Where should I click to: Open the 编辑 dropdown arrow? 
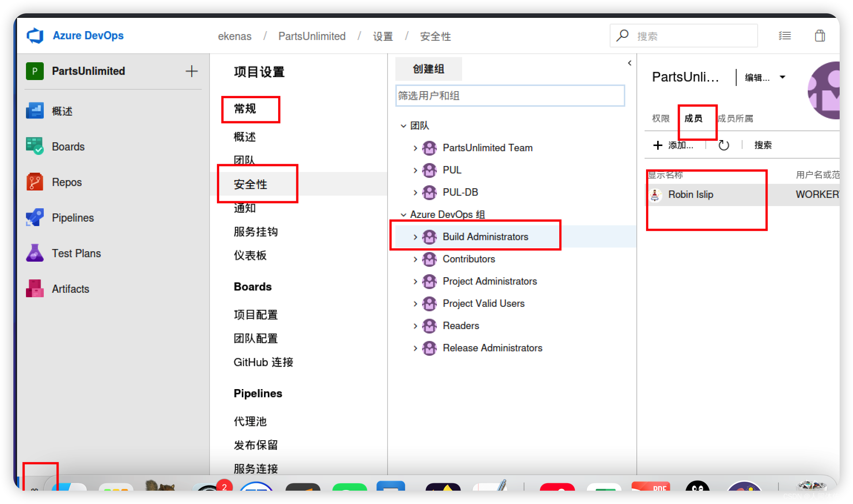783,77
